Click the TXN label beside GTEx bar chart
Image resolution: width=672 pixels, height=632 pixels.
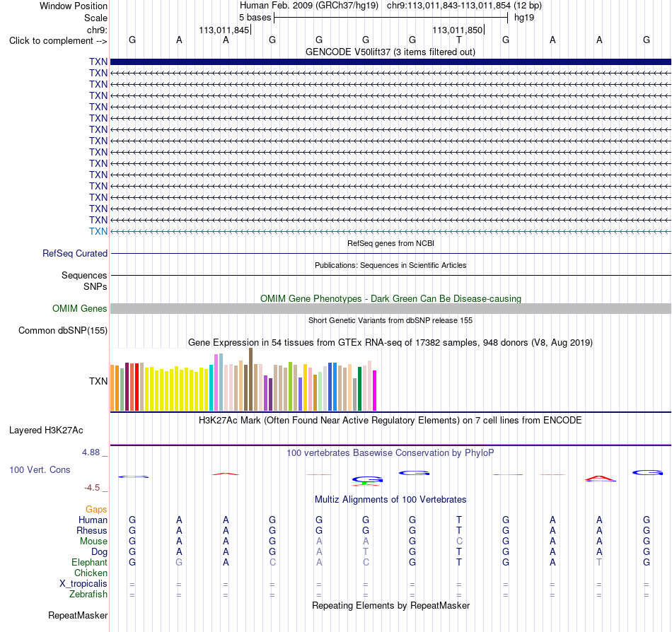coord(98,381)
